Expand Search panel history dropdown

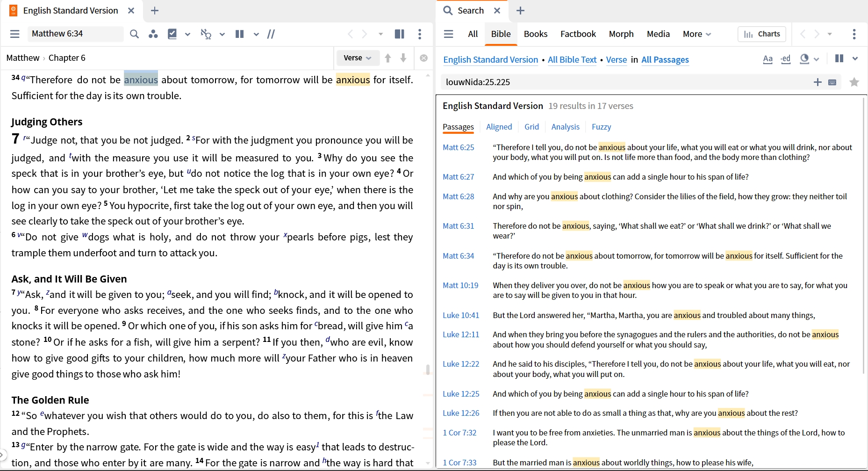(830, 34)
